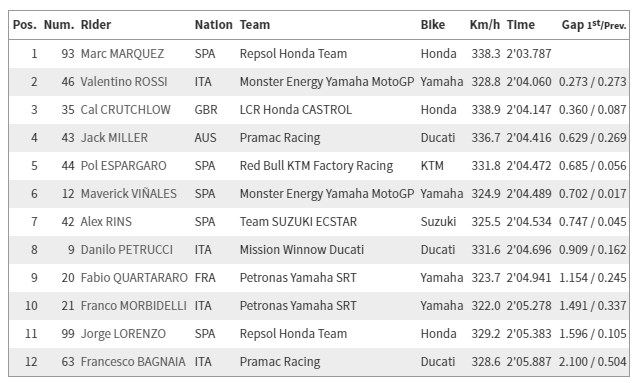Click the Team column header

click(255, 25)
